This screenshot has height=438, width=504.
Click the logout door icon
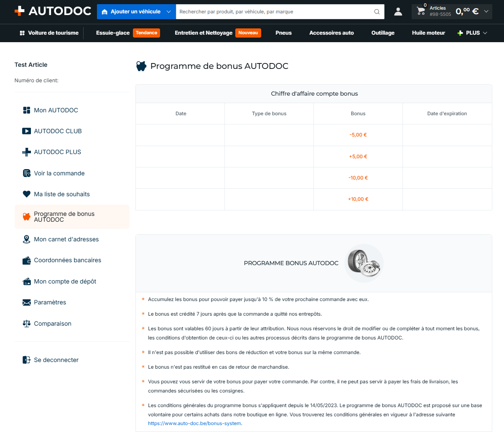(27, 360)
